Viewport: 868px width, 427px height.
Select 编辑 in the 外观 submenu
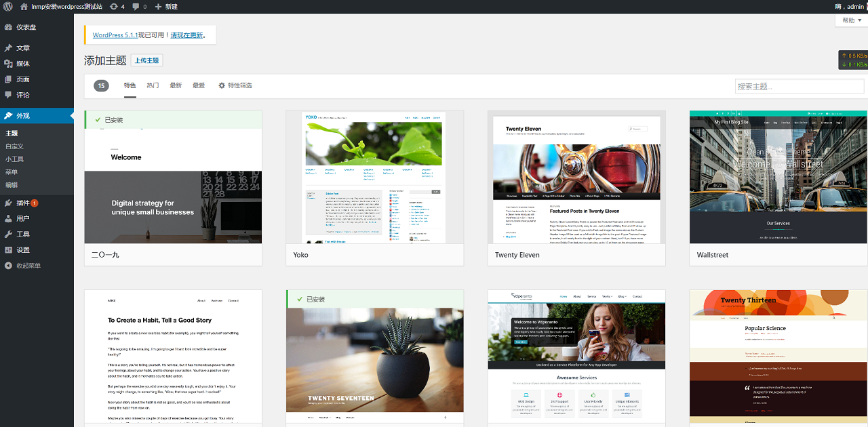click(x=12, y=185)
